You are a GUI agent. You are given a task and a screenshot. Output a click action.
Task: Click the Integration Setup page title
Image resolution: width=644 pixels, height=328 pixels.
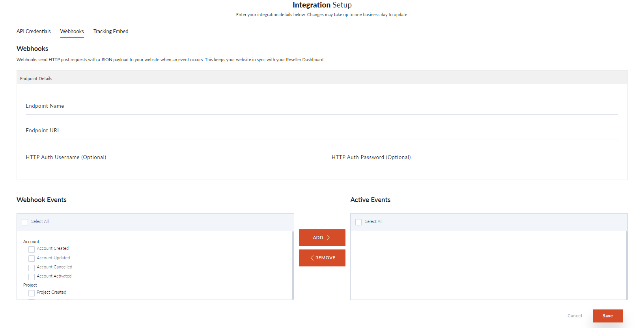[322, 5]
